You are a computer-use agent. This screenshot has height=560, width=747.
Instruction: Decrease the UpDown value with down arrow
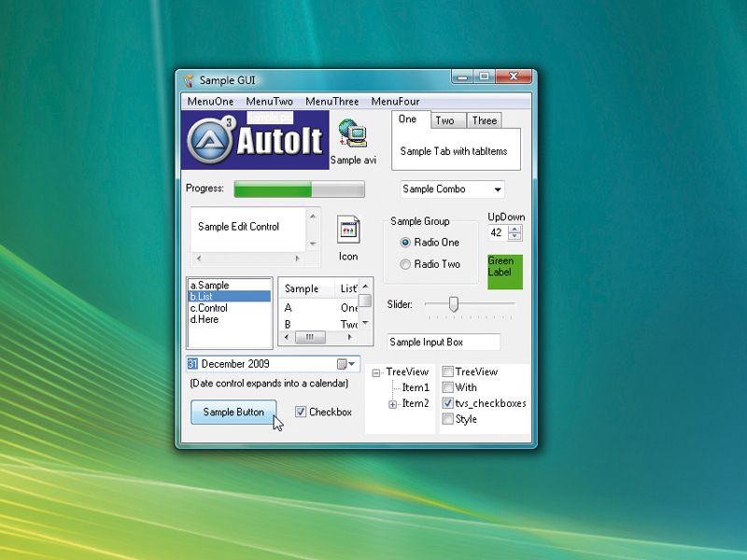(x=514, y=237)
